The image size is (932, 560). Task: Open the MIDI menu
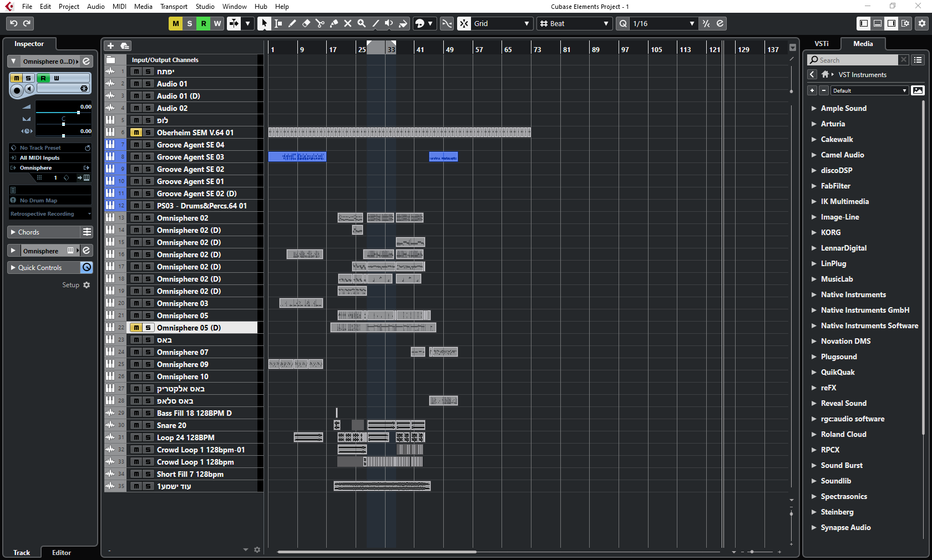(119, 7)
